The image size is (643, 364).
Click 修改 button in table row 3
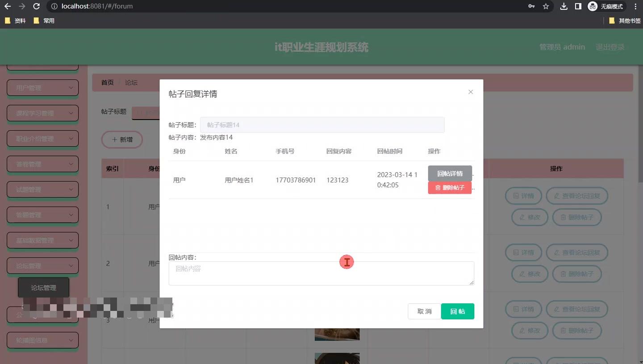[530, 331]
